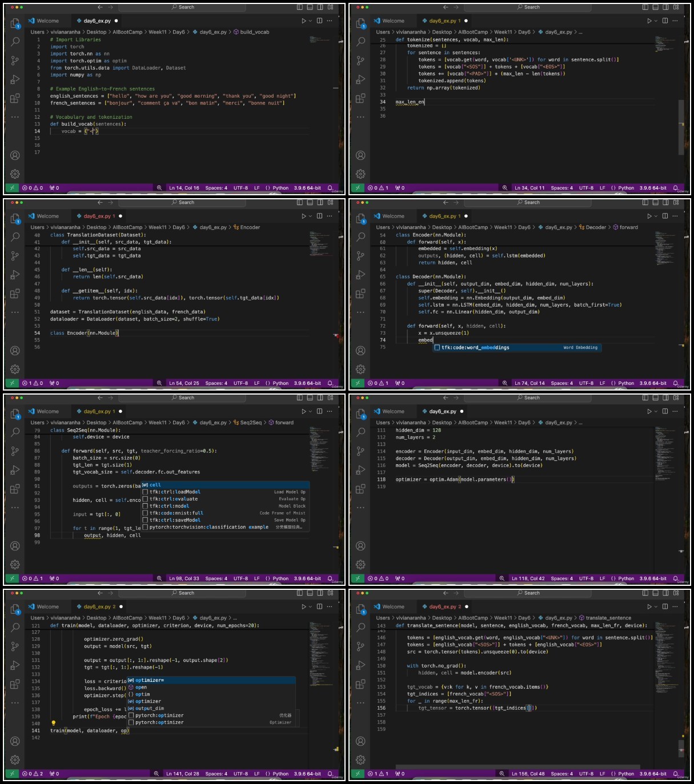694x784 pixels.
Task: Click Search command box in Ln 118 window
Action: click(x=528, y=398)
